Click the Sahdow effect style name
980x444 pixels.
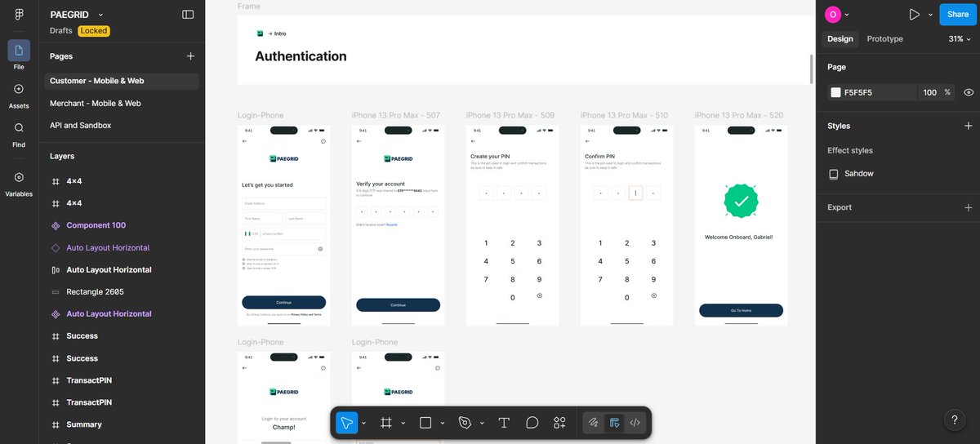click(859, 174)
